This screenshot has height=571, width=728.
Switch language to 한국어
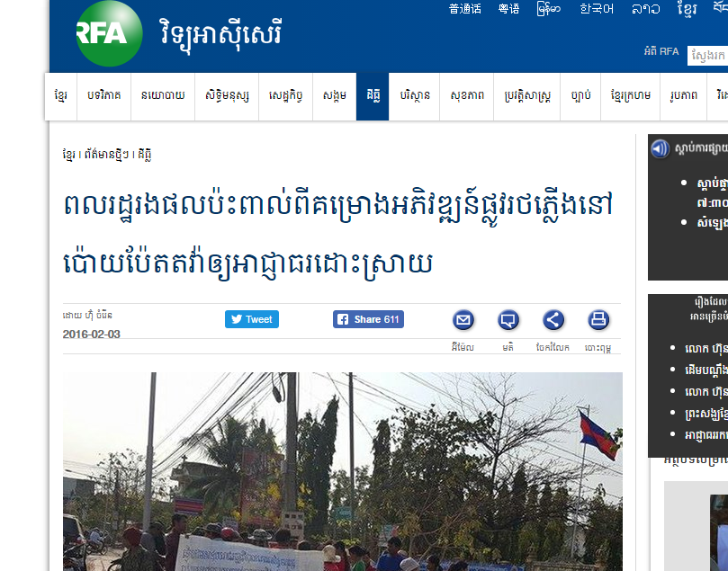597,9
